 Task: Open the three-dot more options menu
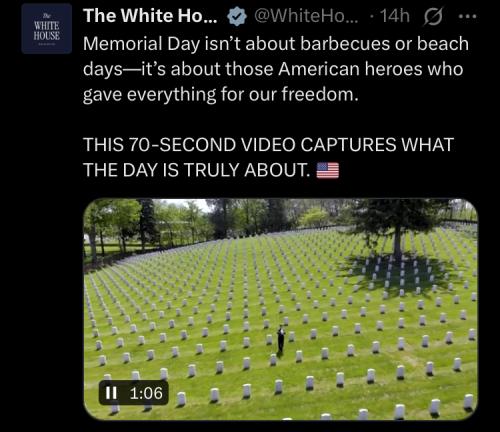[467, 16]
